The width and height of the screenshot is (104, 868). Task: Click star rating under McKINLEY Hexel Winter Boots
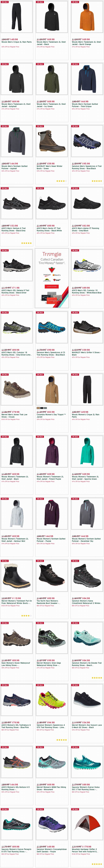click(x=61, y=181)
